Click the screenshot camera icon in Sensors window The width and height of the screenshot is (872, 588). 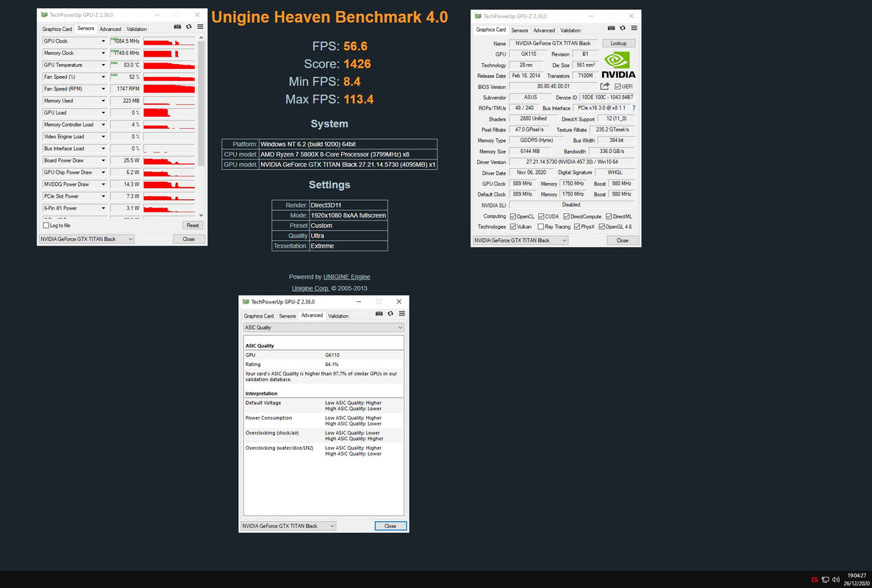[177, 26]
